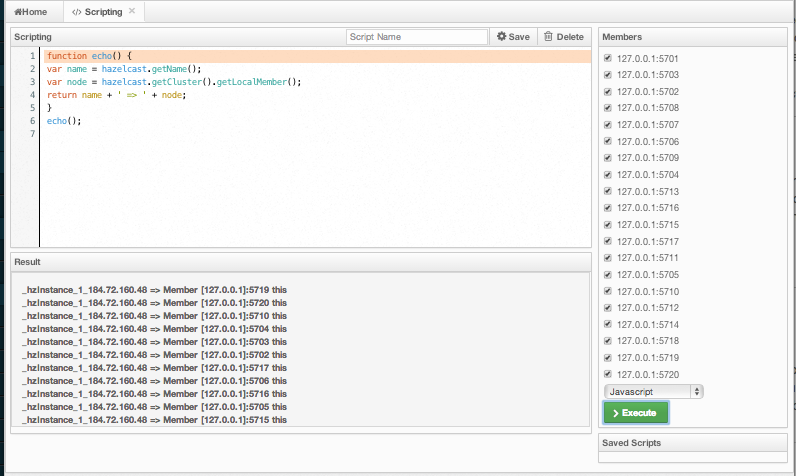Viewport: 796px width, 476px height.
Task: Click the code brackets icon on Scripting tab
Action: click(77, 12)
